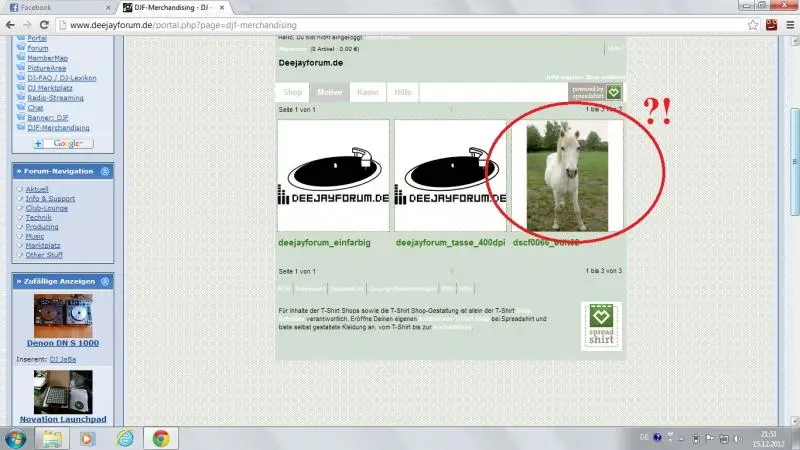
Task: Open the Other Stuff forum link
Action: (44, 255)
